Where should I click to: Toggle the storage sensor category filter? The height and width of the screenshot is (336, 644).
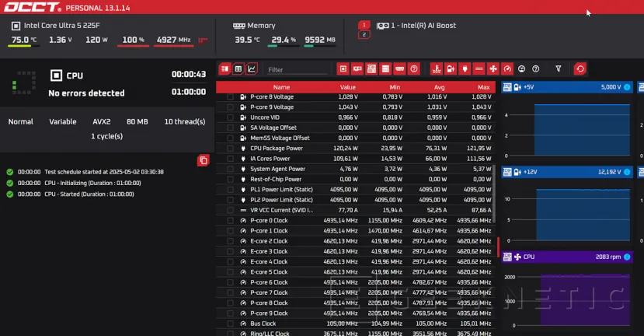[x=385, y=69]
